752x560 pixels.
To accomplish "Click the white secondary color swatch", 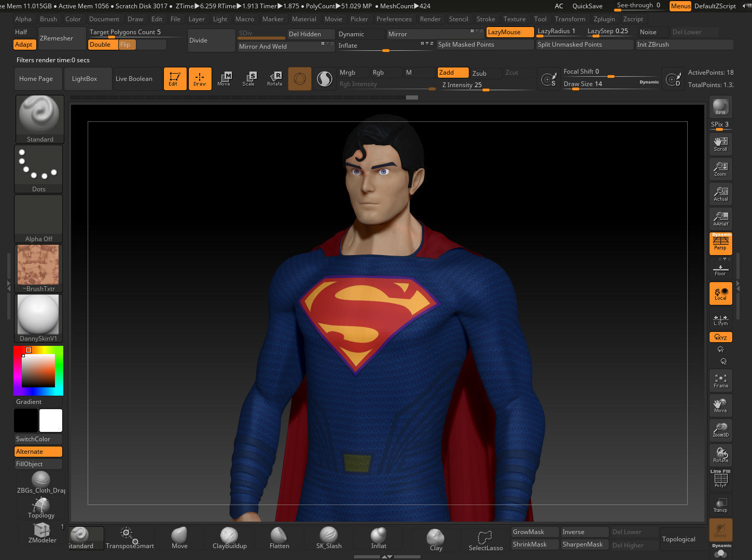I will 51,421.
